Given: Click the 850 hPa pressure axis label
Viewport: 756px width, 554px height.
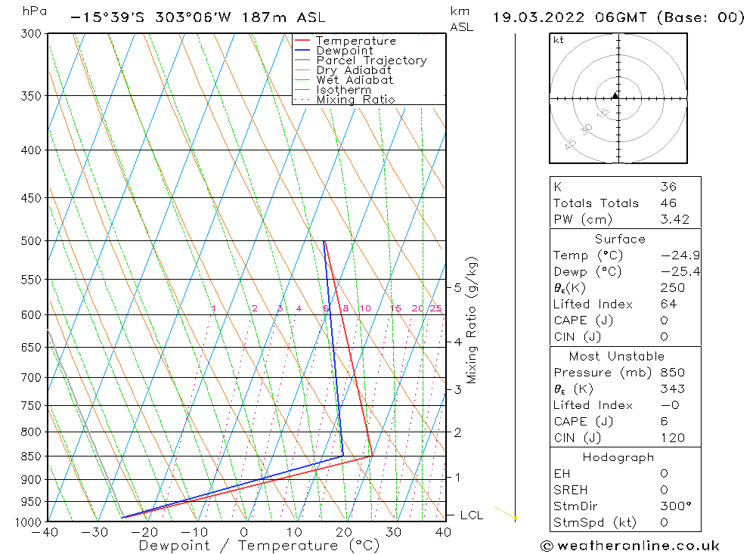Looking at the screenshot, I should 31,456.
